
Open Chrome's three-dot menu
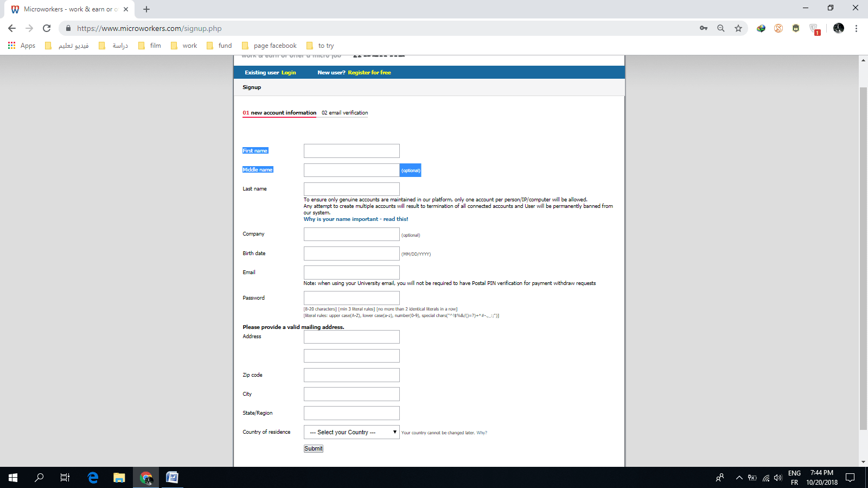[856, 28]
